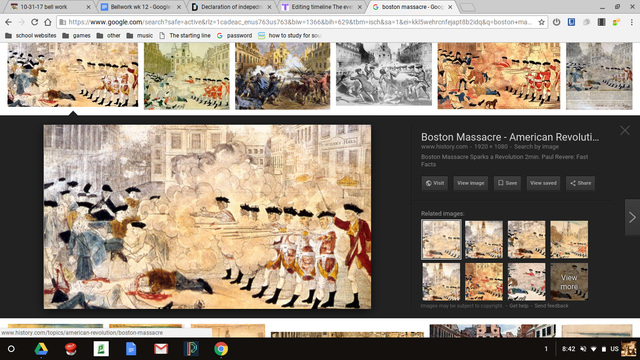Select the orange-toned result in top row
640x360 pixels.
click(499, 76)
